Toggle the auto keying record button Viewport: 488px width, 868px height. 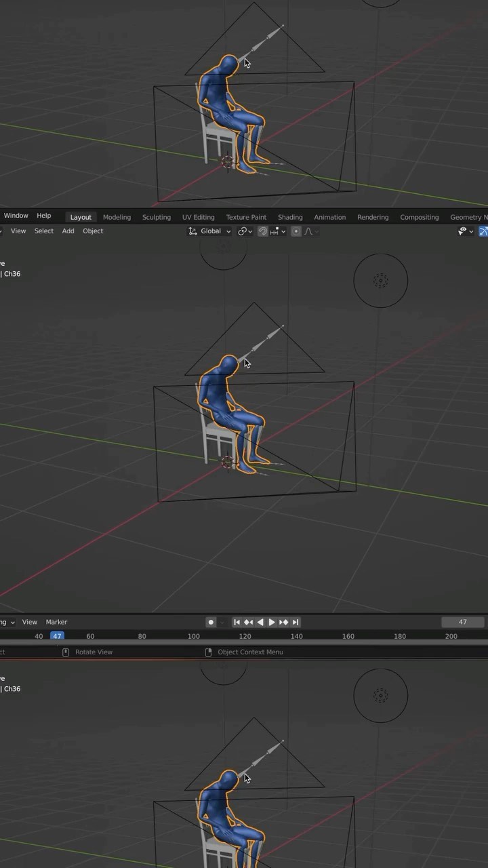pos(211,622)
